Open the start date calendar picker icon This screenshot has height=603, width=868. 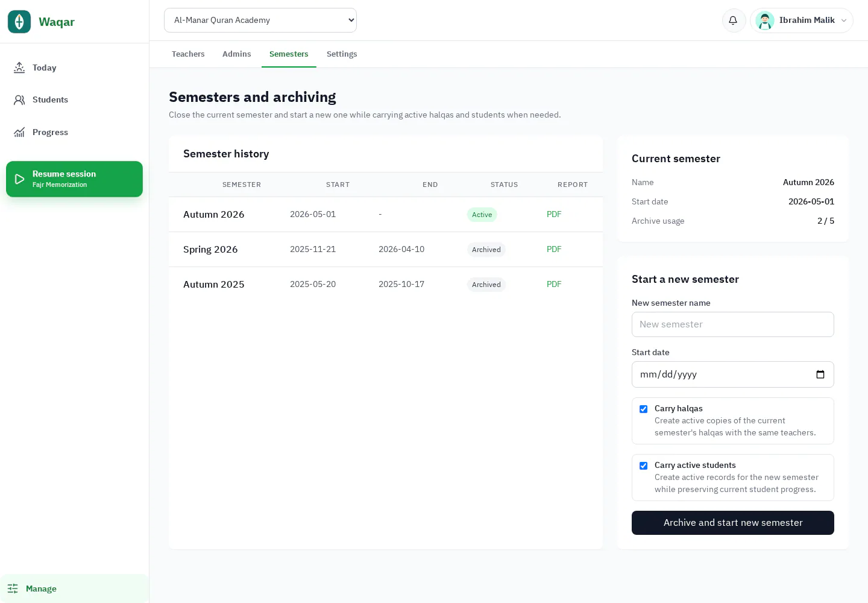(x=820, y=374)
